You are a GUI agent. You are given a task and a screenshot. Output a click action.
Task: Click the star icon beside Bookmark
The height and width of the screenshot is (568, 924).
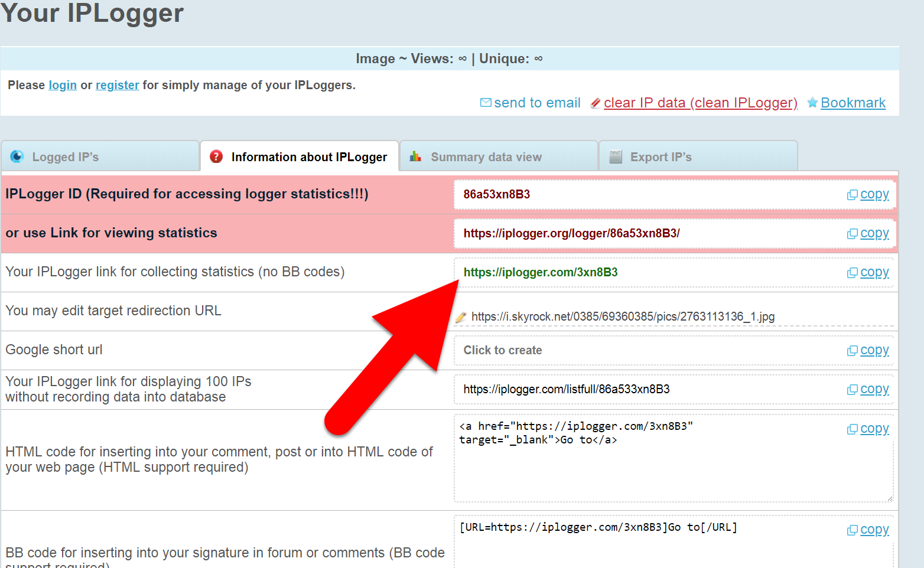pyautogui.click(x=812, y=103)
